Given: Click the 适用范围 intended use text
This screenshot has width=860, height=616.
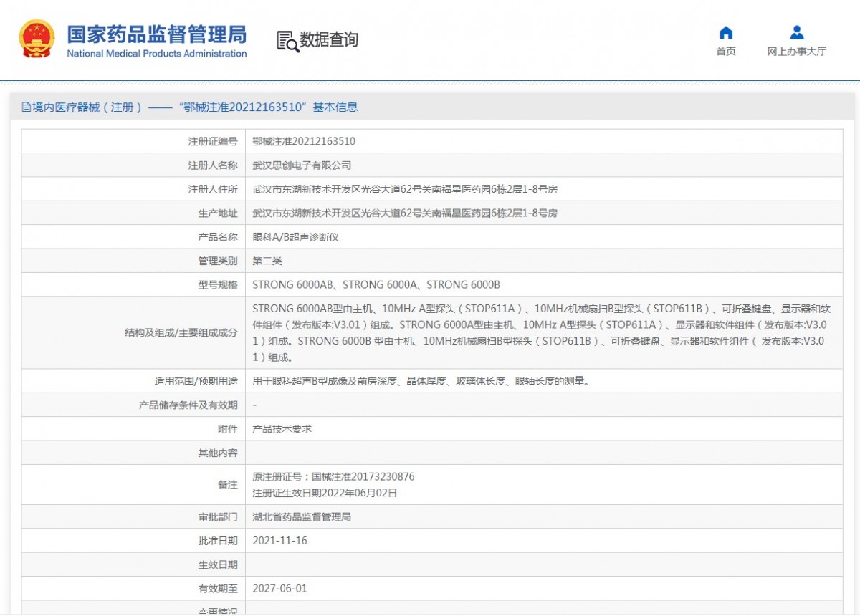Looking at the screenshot, I should click(421, 381).
